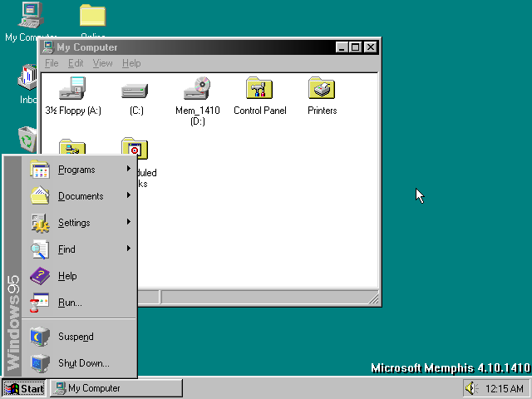Choose Shut Down... text in the Start menu
The height and width of the screenshot is (399, 532).
pyautogui.click(x=84, y=363)
